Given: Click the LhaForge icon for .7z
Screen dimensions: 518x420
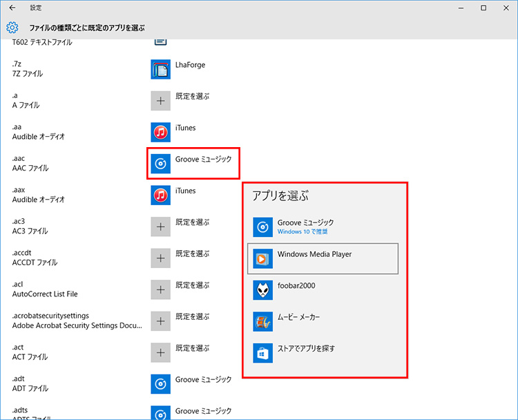Looking at the screenshot, I should [x=161, y=69].
